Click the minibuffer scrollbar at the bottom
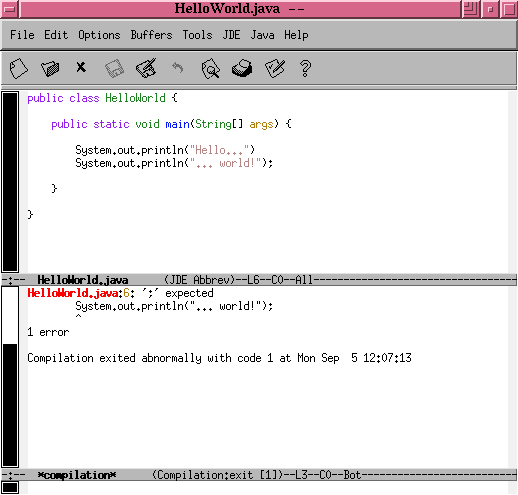The width and height of the screenshot is (518, 495). tap(10, 488)
